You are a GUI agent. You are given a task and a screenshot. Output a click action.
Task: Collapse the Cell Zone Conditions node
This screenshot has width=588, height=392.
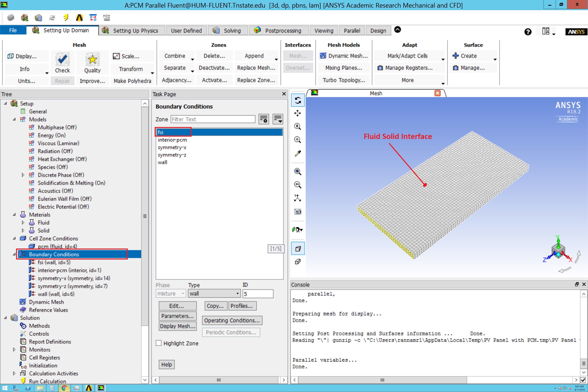pyautogui.click(x=14, y=238)
